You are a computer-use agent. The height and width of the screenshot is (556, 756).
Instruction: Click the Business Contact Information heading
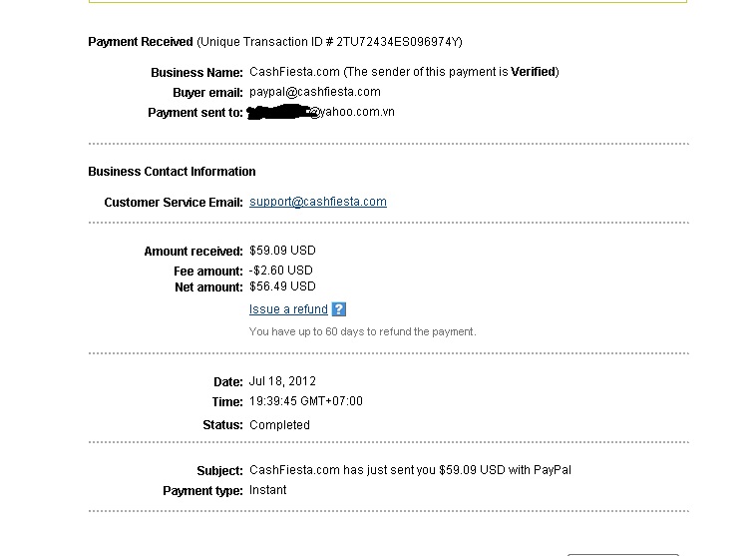[172, 172]
